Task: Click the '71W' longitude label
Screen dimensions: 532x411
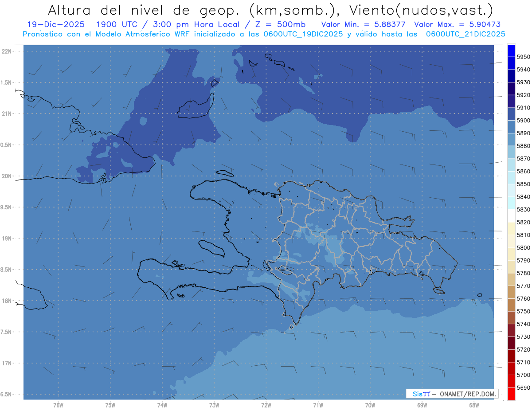Action: 318,405
